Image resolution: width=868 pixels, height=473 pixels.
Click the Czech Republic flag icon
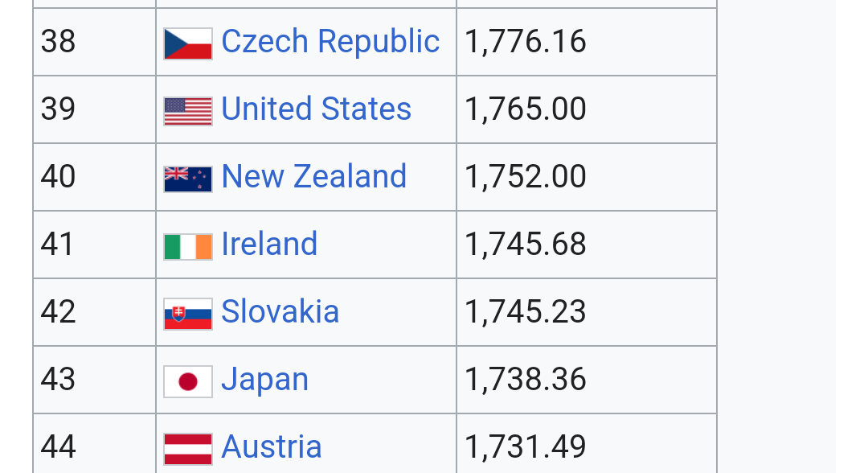coord(188,43)
